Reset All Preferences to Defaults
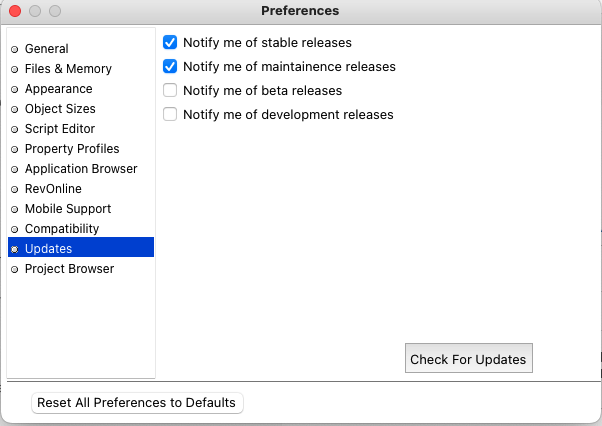 [x=137, y=403]
